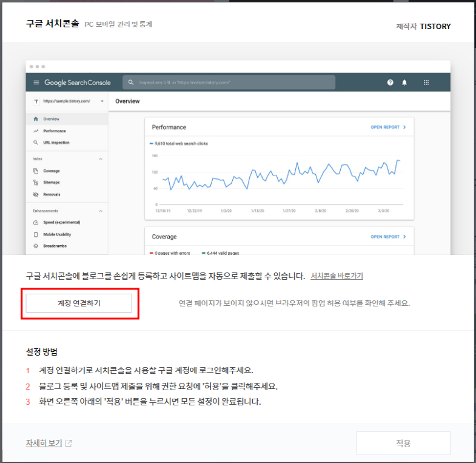Click the Inspect any URL search field

(229, 83)
